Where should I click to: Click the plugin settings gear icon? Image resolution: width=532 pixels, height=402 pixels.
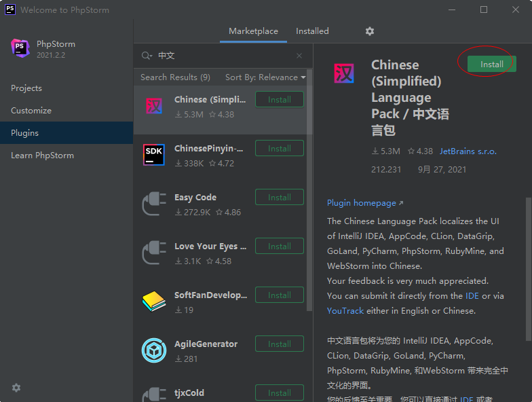(369, 31)
